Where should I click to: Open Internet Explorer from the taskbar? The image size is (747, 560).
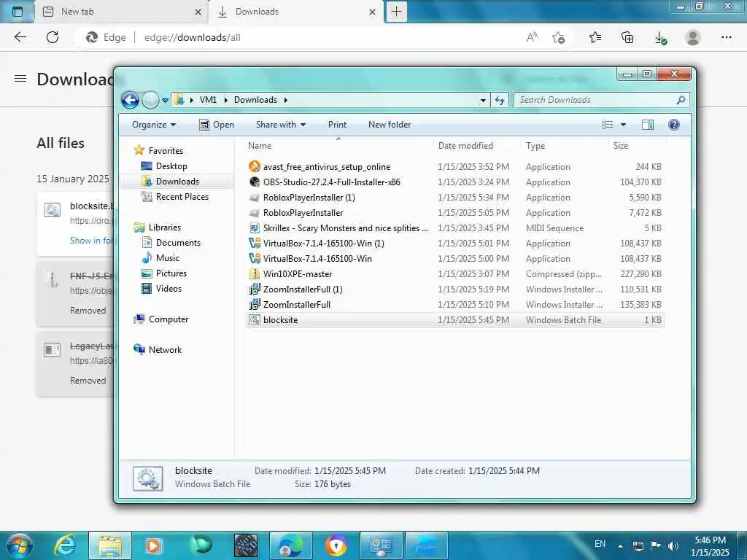(65, 545)
